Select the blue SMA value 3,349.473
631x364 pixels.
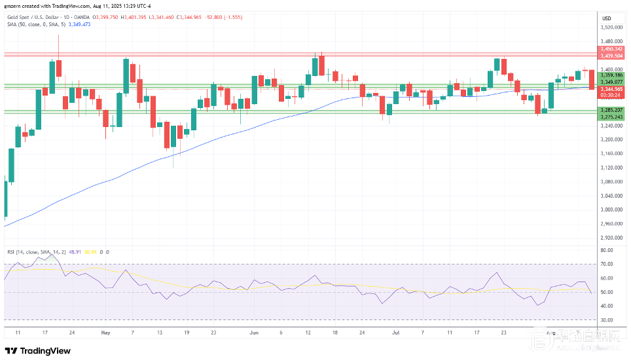click(x=79, y=25)
